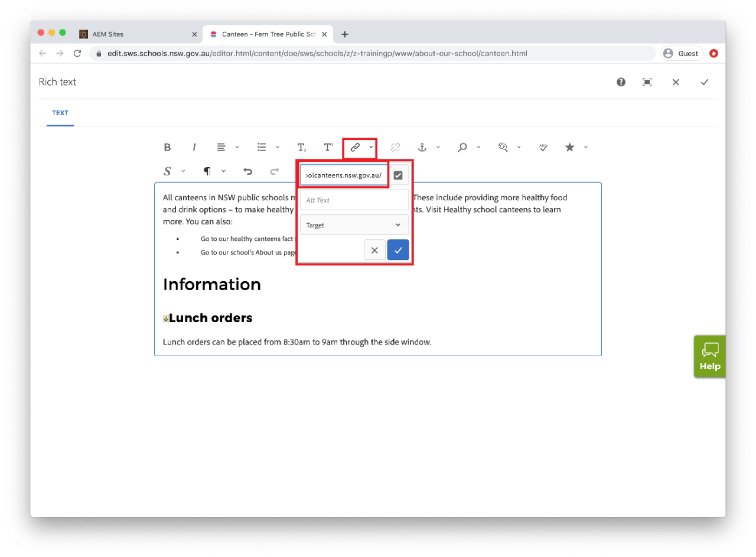Viewport: 756px width, 557px height.
Task: Cancel the link popup with X button
Action: pos(374,250)
